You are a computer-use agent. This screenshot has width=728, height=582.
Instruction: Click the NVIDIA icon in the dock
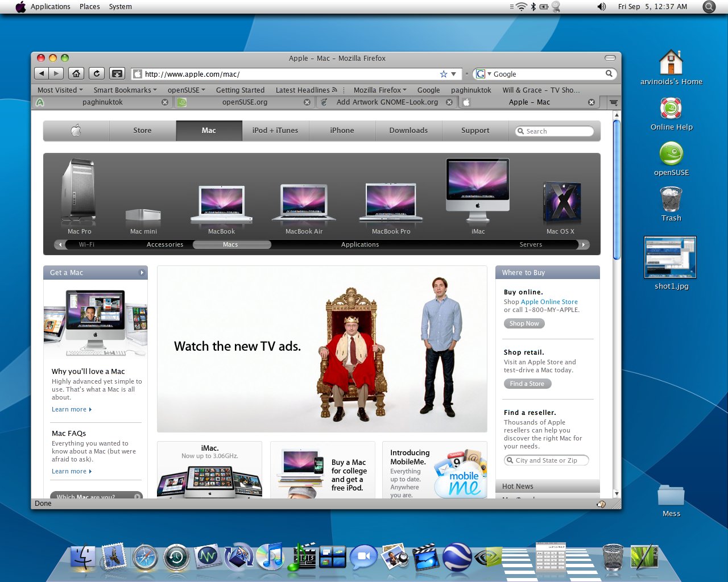[x=488, y=558]
